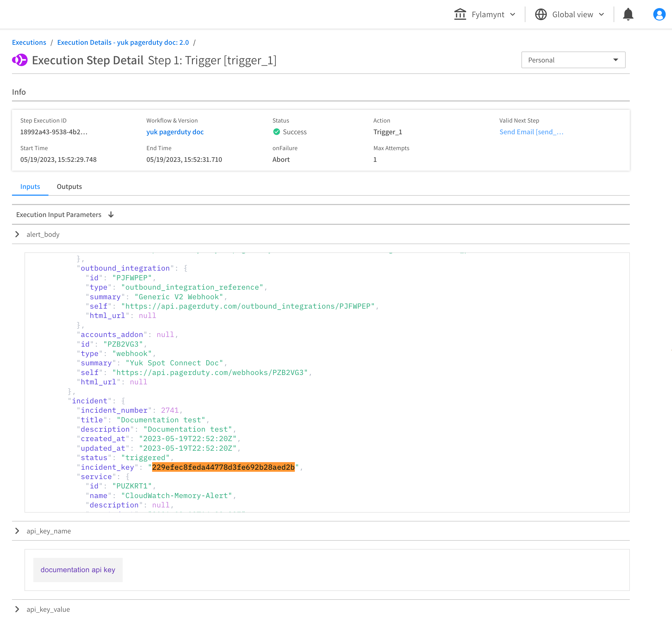Click the Fylamynt organization bank icon
Image resolution: width=672 pixels, height=618 pixels.
click(x=460, y=14)
